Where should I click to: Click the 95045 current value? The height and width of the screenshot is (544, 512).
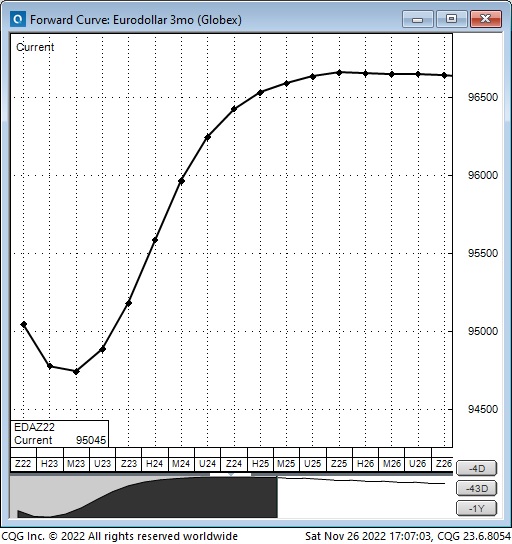click(x=91, y=440)
